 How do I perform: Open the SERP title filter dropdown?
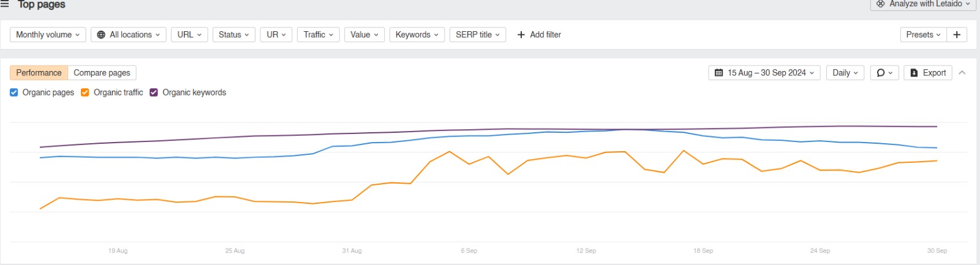coord(478,35)
